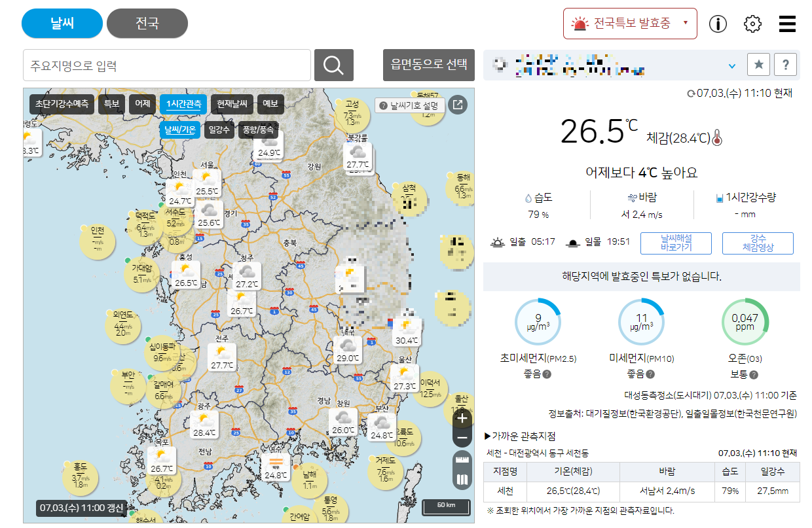Click the 50 km scale bar
Screen dimensions: 812x528
coord(446,506)
